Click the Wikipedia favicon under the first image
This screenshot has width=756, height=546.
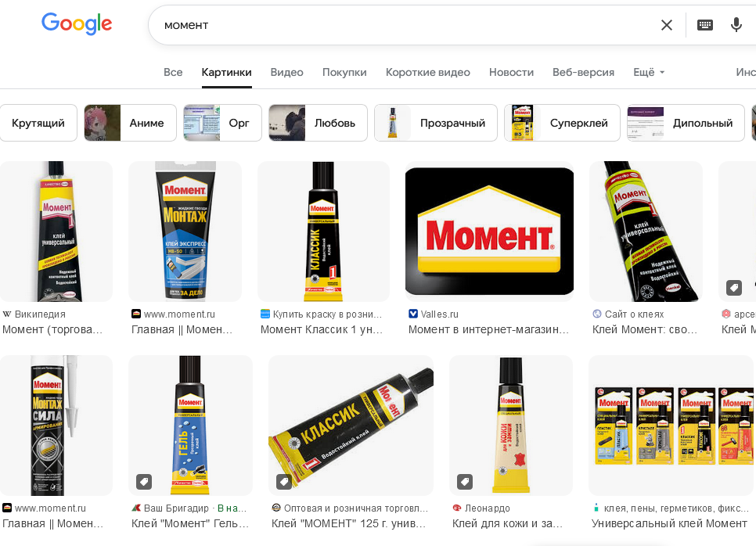coord(7,314)
